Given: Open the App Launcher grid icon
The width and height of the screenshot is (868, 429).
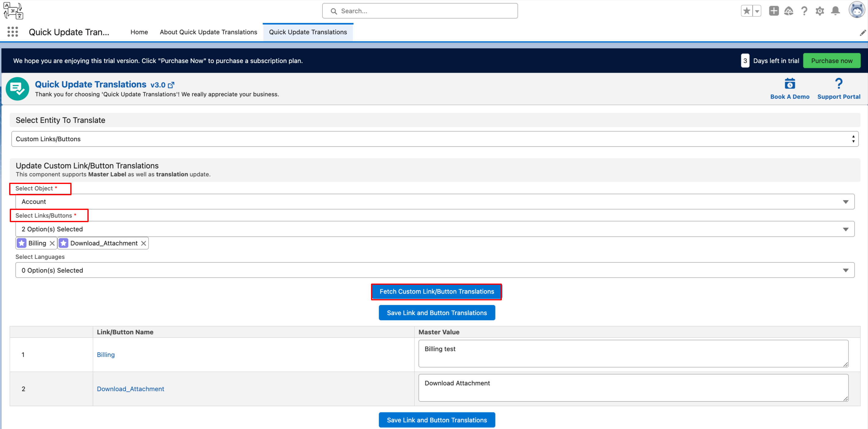Looking at the screenshot, I should click(x=13, y=32).
